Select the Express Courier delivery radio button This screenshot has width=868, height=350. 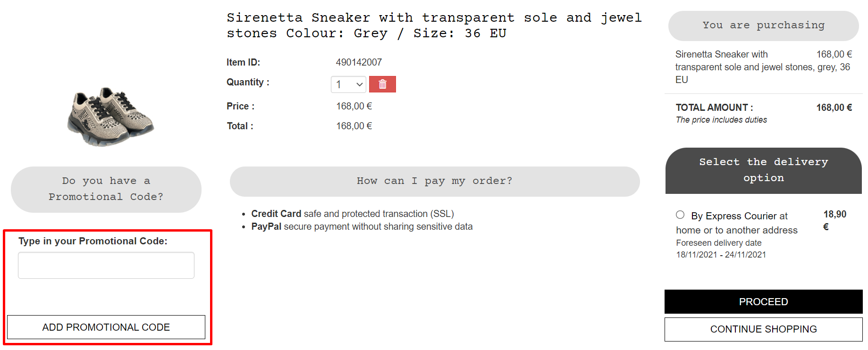[x=680, y=215]
